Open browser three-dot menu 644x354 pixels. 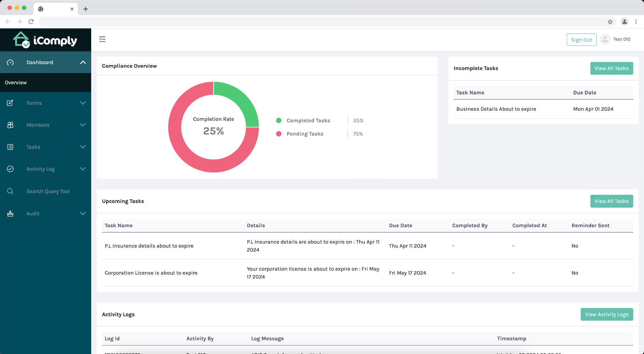[x=636, y=22]
